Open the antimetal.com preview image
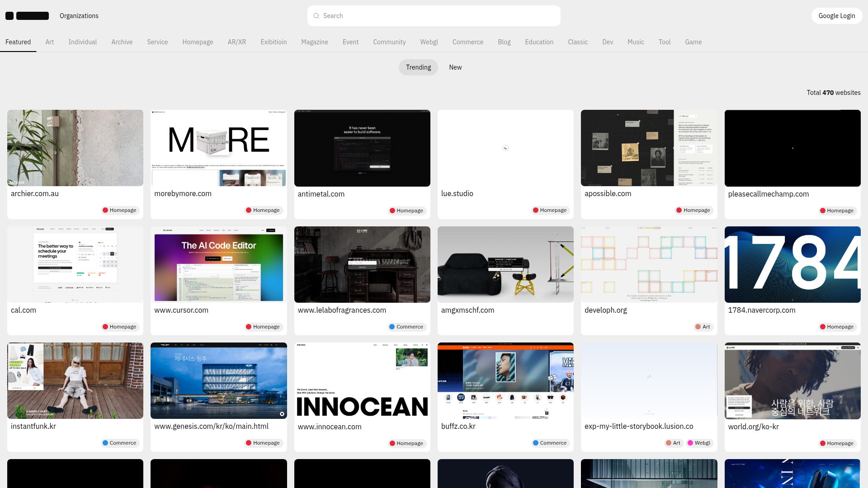 pos(362,148)
